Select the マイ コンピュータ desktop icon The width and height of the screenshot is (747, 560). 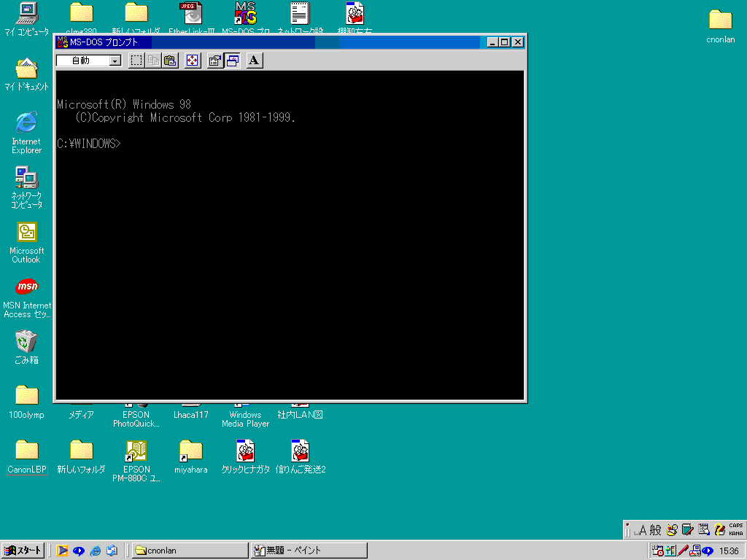pos(27,19)
